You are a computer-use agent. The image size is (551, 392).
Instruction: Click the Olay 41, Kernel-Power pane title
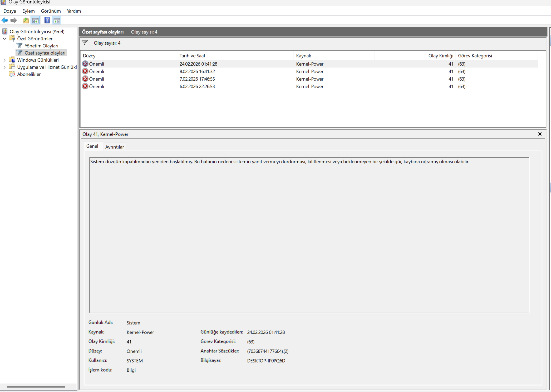[105, 134]
